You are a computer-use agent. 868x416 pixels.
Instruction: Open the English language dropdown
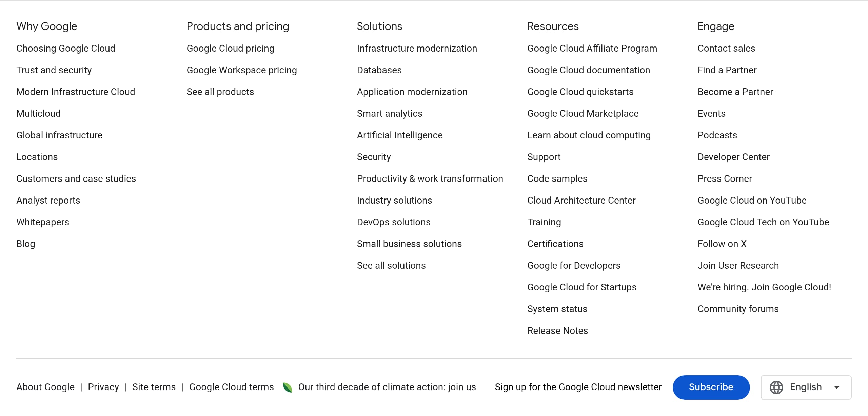tap(806, 387)
